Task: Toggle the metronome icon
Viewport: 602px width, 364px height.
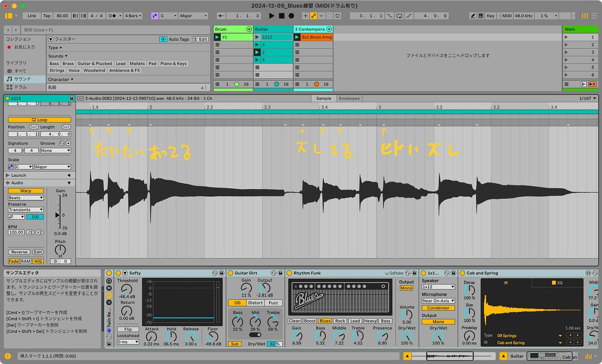Action: (x=112, y=16)
